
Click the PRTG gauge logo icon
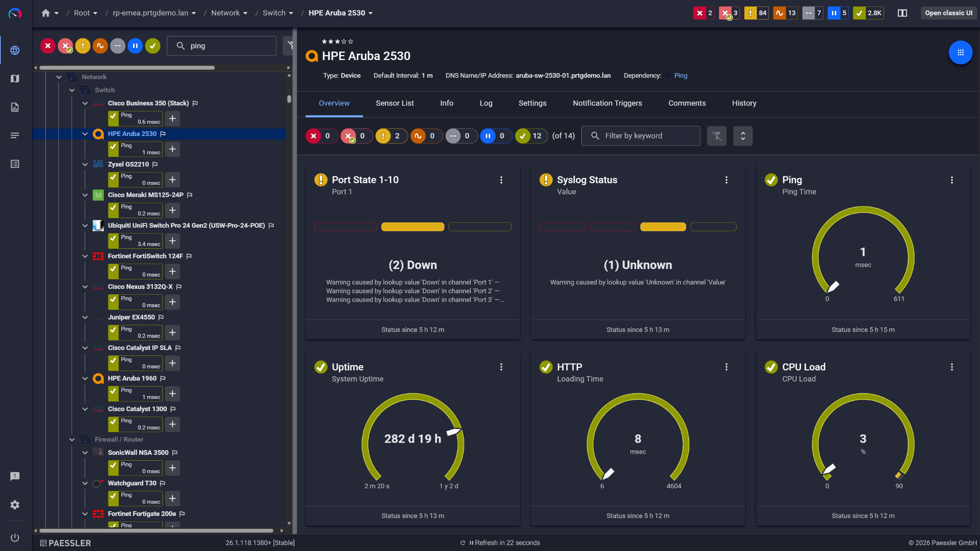point(15,13)
